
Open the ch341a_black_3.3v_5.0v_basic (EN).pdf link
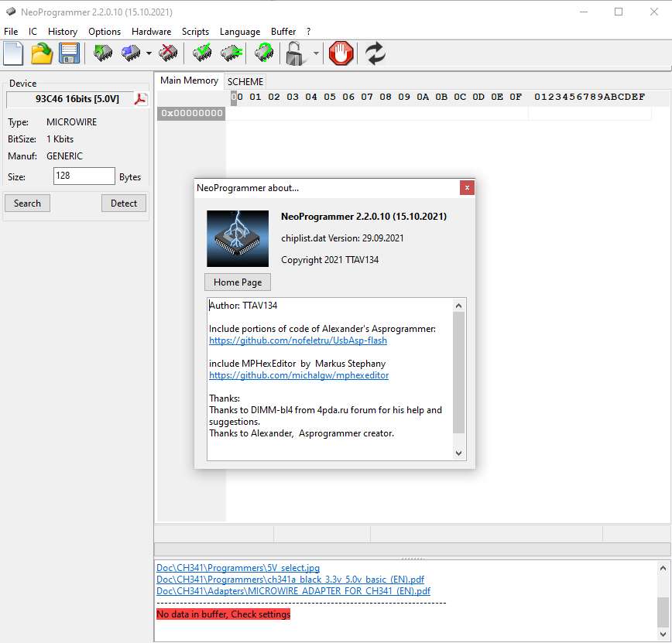[x=290, y=580]
